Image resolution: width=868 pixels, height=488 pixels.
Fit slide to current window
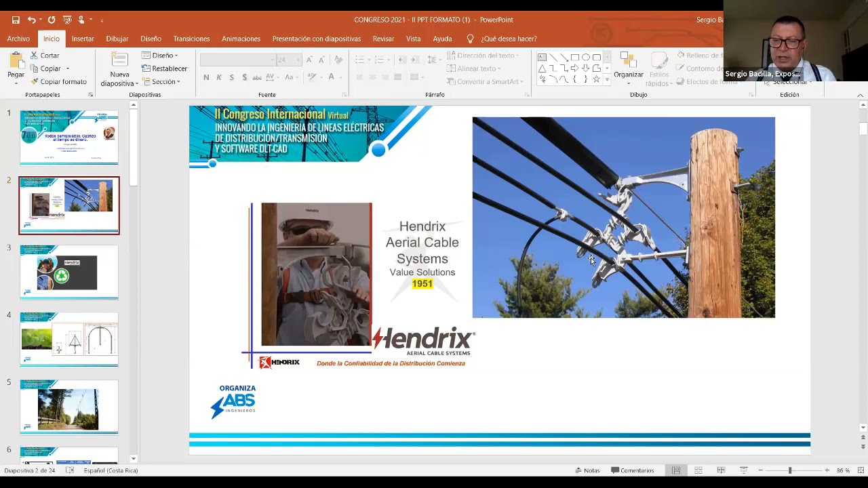pyautogui.click(x=861, y=470)
